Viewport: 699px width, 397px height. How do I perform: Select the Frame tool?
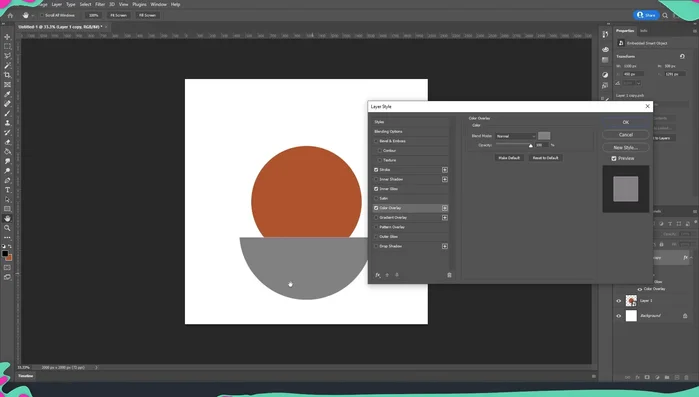point(8,85)
